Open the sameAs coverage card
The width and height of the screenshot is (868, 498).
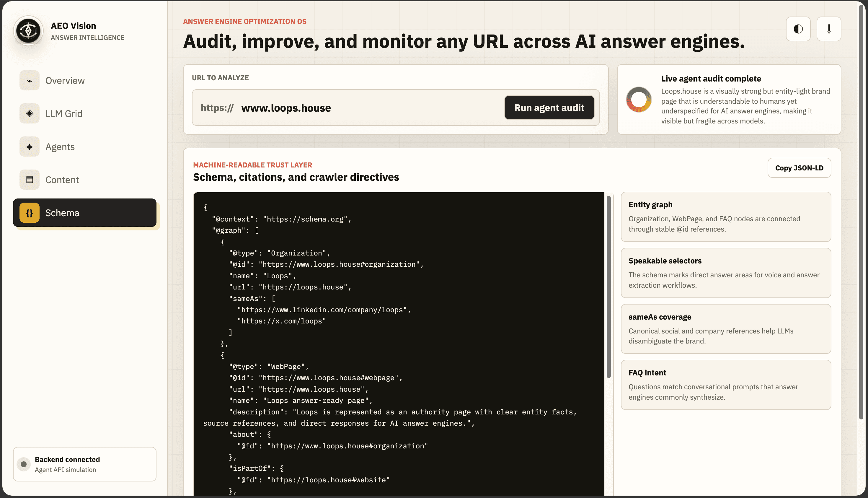click(x=726, y=329)
